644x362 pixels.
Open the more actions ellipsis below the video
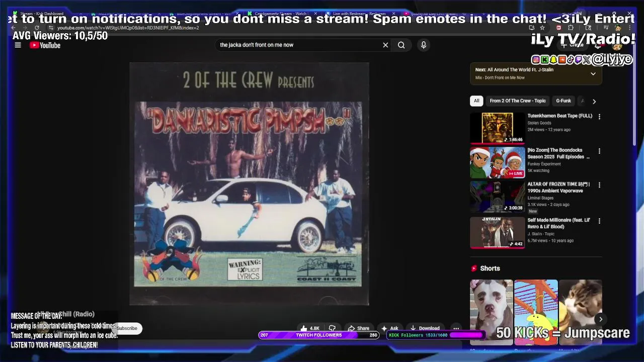click(x=456, y=328)
